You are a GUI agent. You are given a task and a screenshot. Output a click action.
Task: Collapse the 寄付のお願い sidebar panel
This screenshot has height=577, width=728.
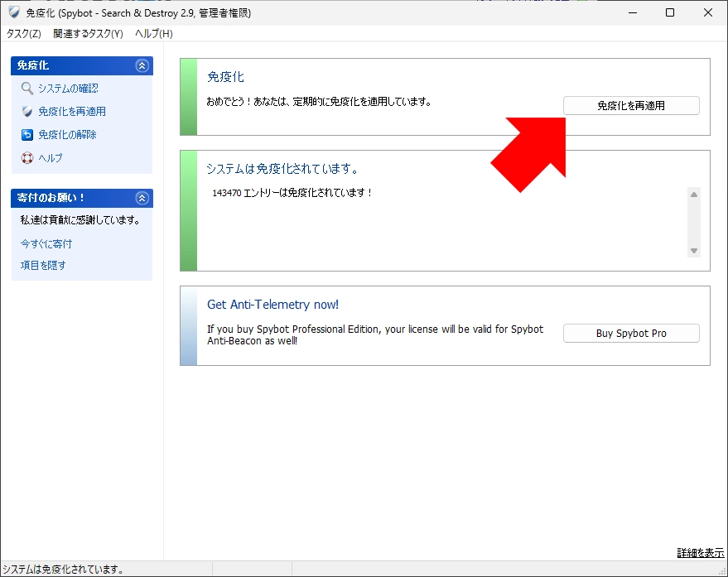coord(142,198)
